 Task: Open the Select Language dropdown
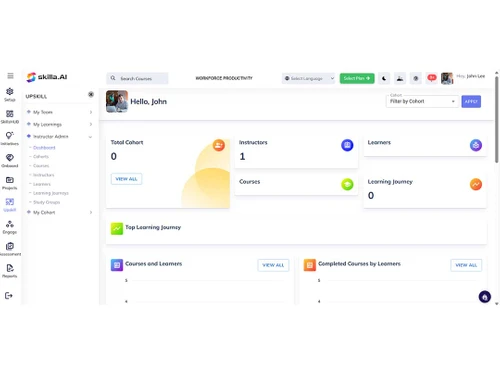[308, 78]
